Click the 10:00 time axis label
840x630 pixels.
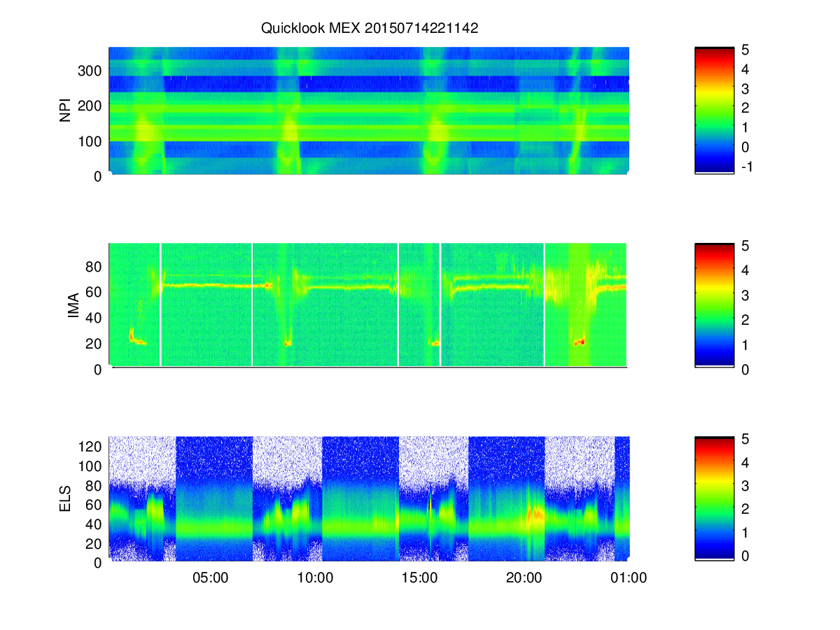point(315,578)
